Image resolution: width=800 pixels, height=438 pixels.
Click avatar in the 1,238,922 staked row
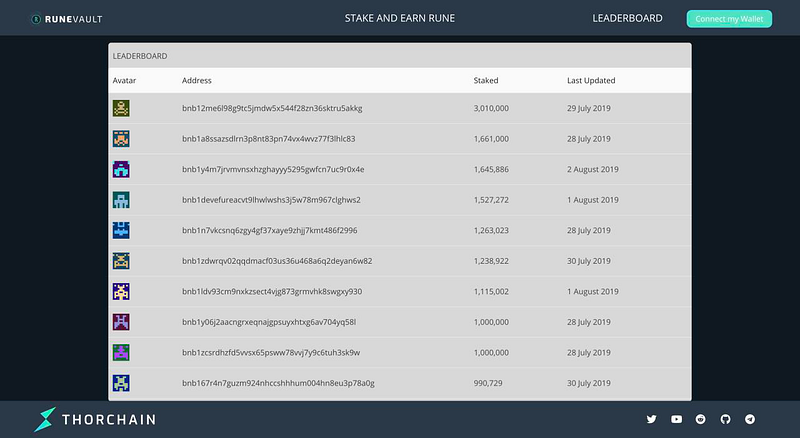[121, 261]
